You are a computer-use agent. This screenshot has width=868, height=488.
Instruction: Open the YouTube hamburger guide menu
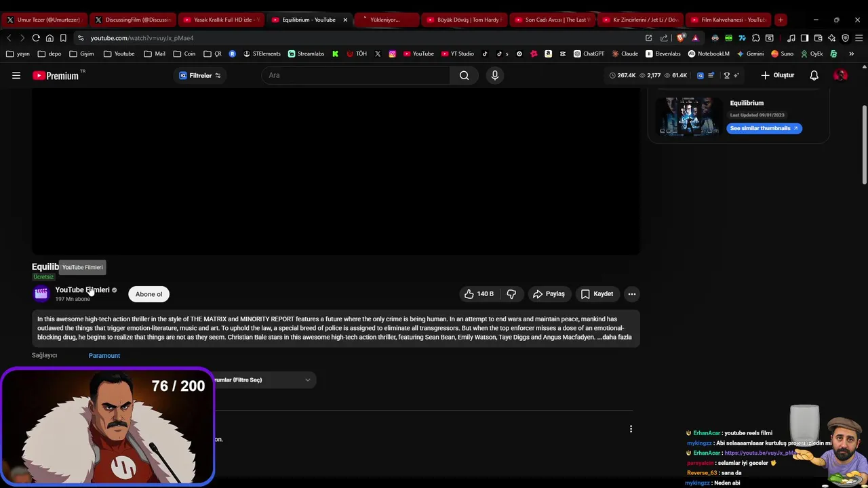click(x=16, y=75)
